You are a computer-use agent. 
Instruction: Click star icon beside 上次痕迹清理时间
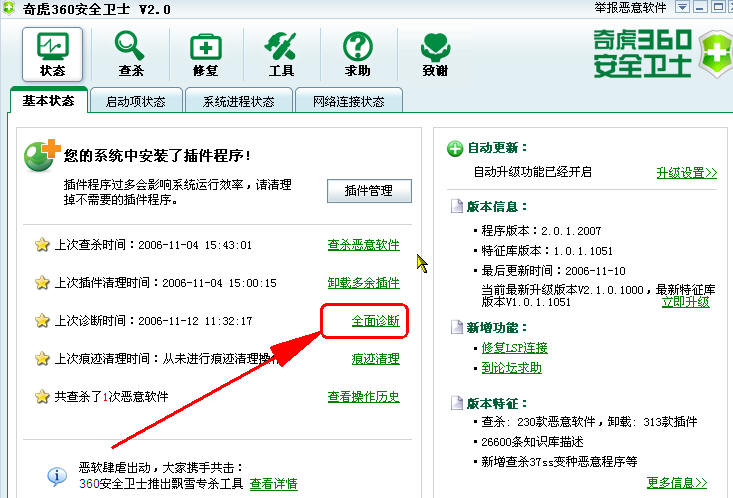(x=42, y=359)
